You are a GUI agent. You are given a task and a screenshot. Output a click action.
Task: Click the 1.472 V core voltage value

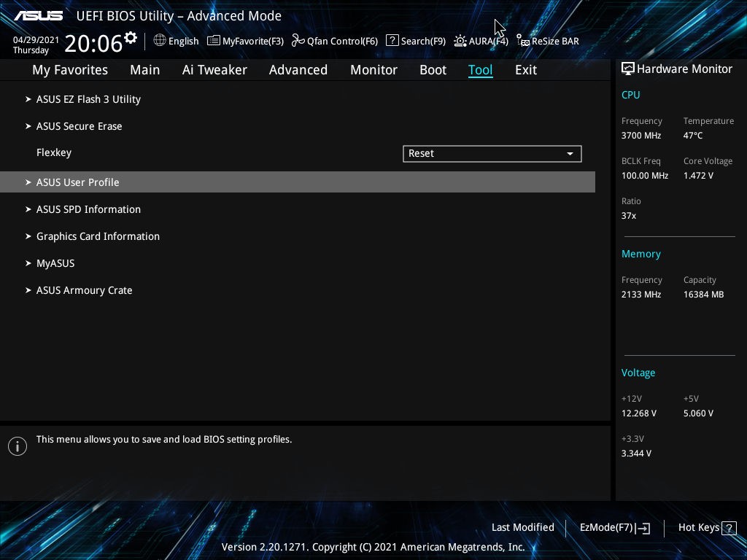pos(698,175)
